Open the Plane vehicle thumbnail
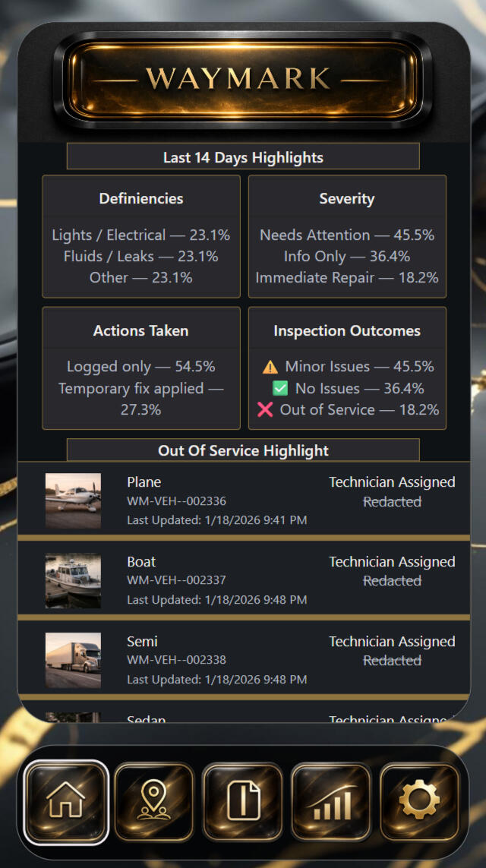 point(73,500)
